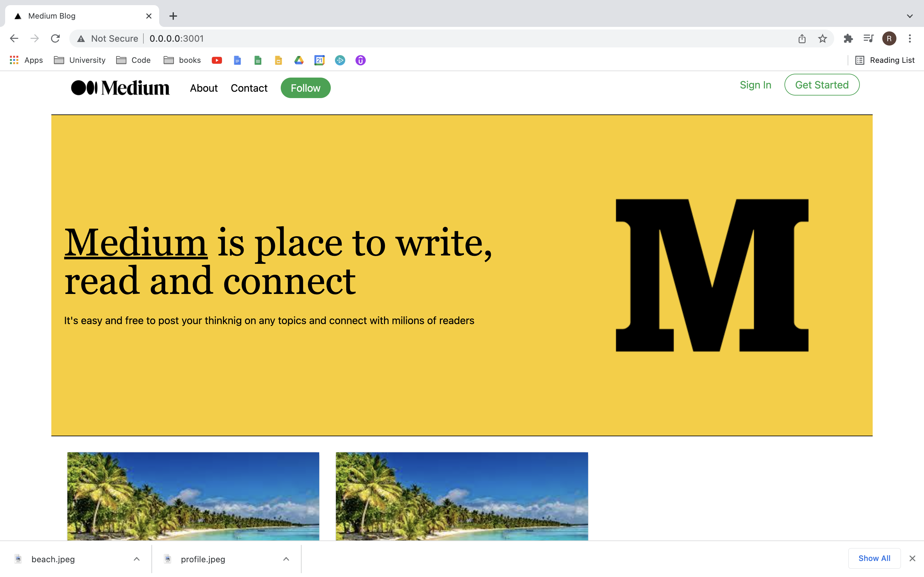Screen dimensions: 924x577
Task: Open the tab search dropdown arrow
Action: tap(910, 16)
